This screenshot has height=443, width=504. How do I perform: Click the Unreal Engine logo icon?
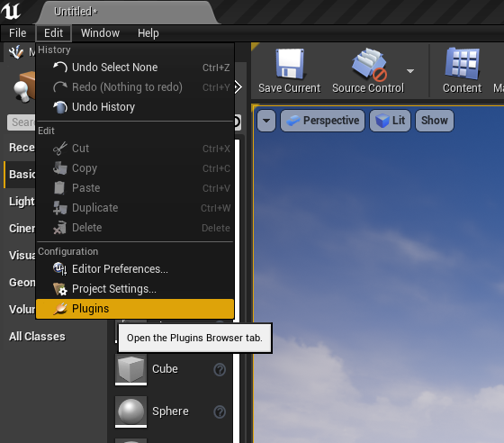point(11,11)
